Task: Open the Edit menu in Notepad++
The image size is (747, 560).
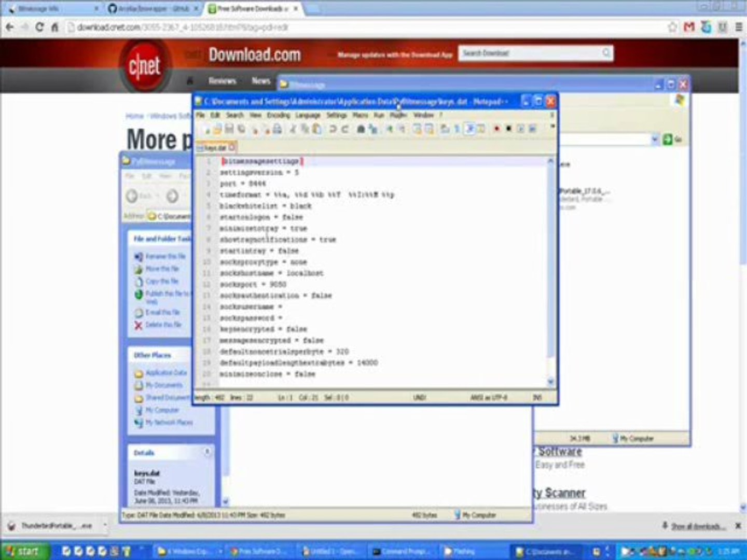Action: pos(215,115)
